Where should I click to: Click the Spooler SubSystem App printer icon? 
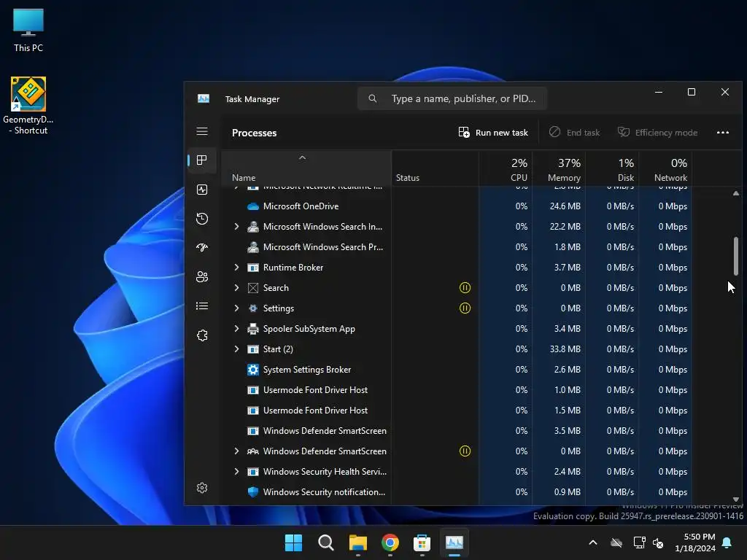point(253,329)
